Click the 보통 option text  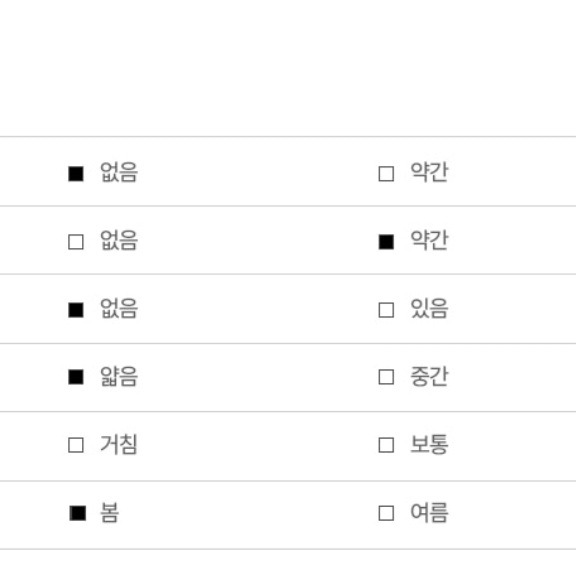(x=429, y=444)
